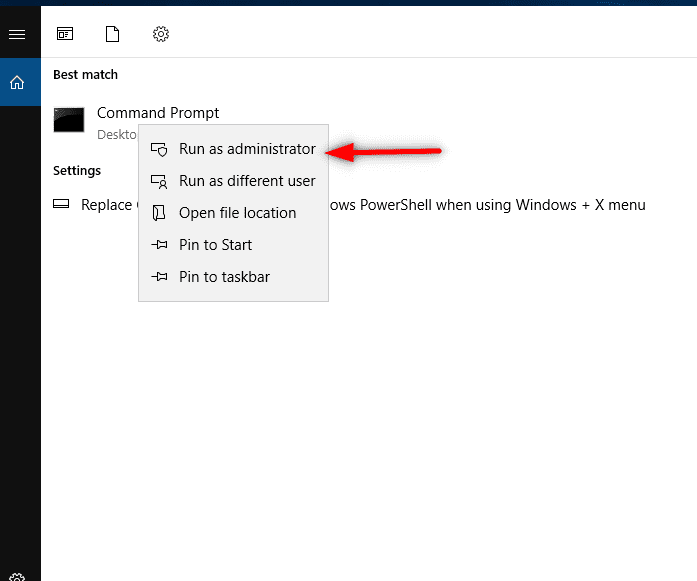The image size is (697, 581).
Task: Click the Command Prompt app icon
Action: [x=69, y=120]
